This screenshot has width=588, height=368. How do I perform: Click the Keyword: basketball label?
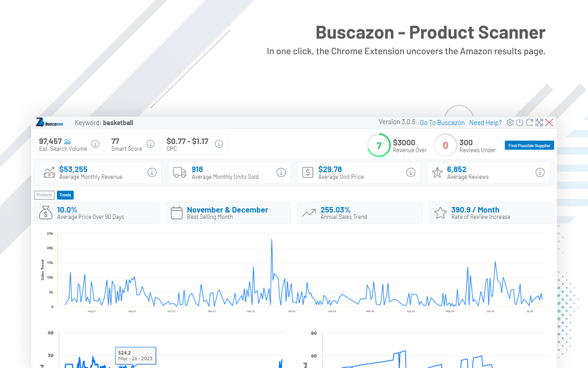[104, 123]
